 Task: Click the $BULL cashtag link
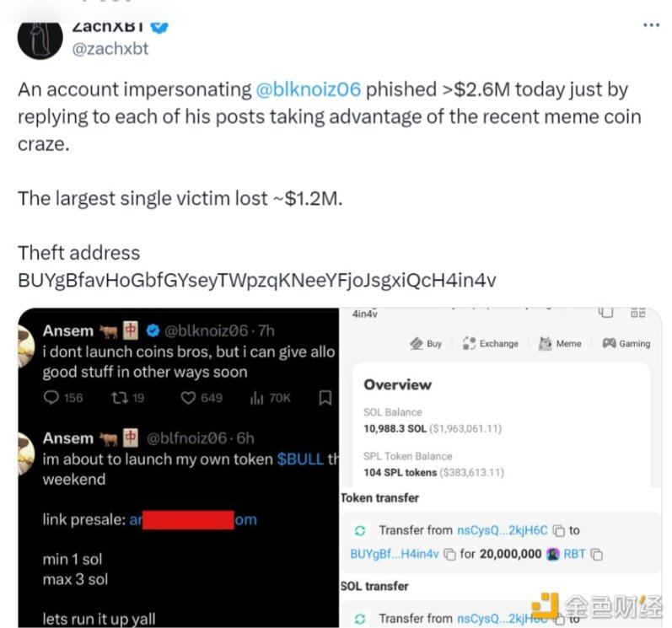pyautogui.click(x=300, y=459)
